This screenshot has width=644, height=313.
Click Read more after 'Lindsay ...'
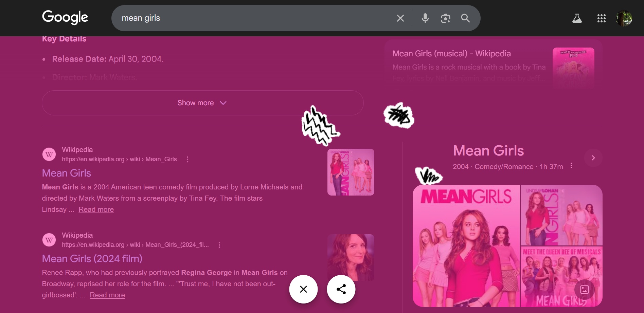(x=96, y=209)
